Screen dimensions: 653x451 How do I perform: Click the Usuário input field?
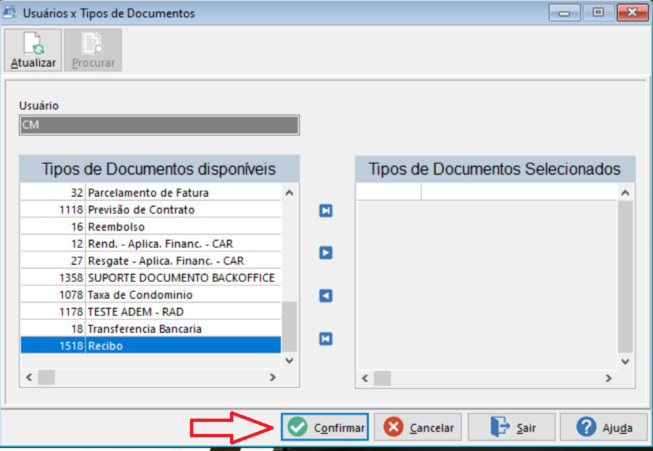(159, 125)
